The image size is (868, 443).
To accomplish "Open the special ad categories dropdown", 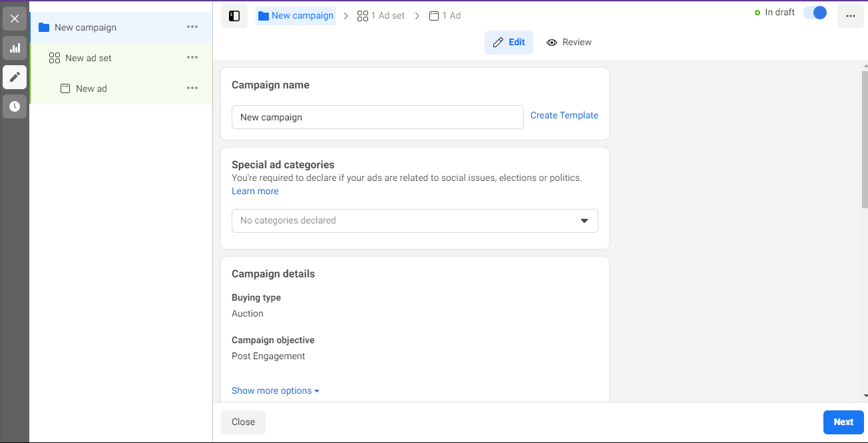I will 415,221.
